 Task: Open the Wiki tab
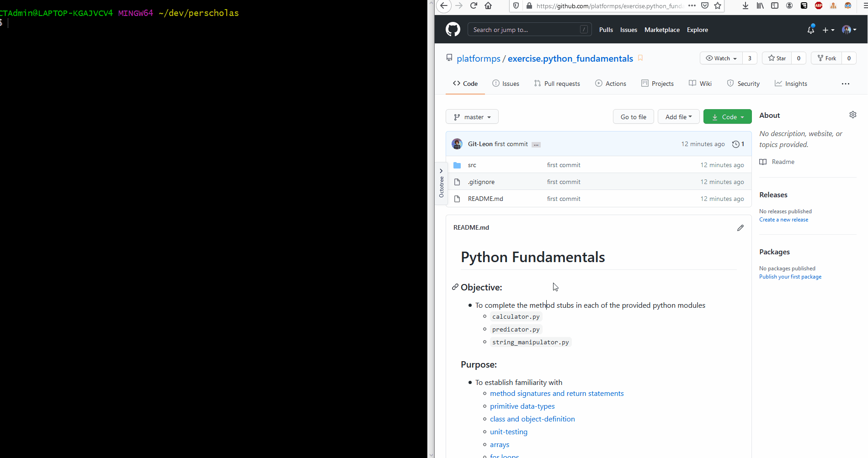tap(700, 84)
